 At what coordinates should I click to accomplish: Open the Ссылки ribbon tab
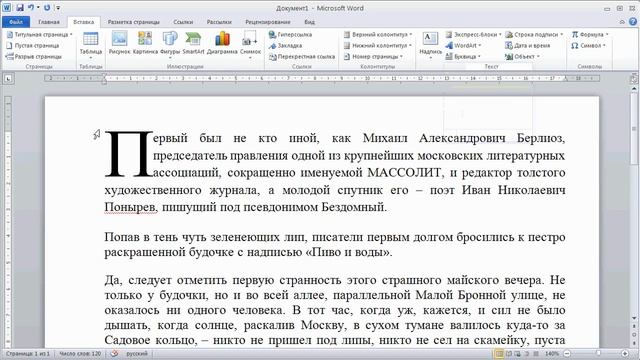183,22
